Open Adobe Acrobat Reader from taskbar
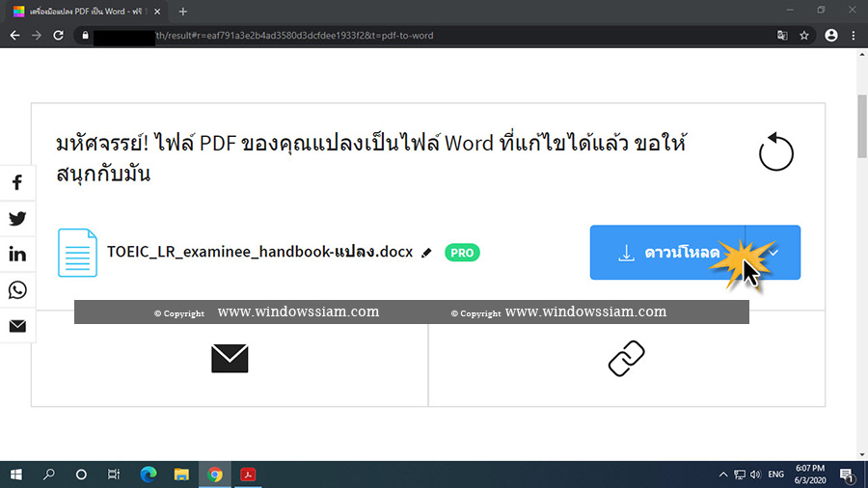Image resolution: width=868 pixels, height=488 pixels. [248, 474]
